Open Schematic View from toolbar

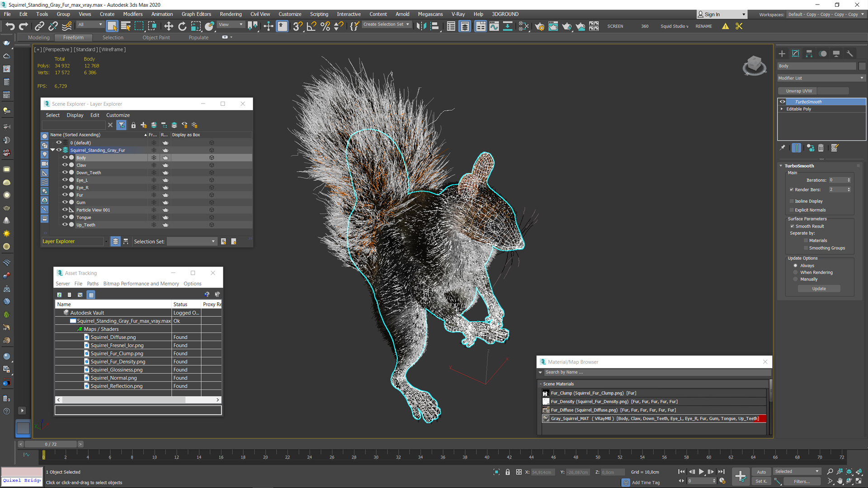pos(524,26)
